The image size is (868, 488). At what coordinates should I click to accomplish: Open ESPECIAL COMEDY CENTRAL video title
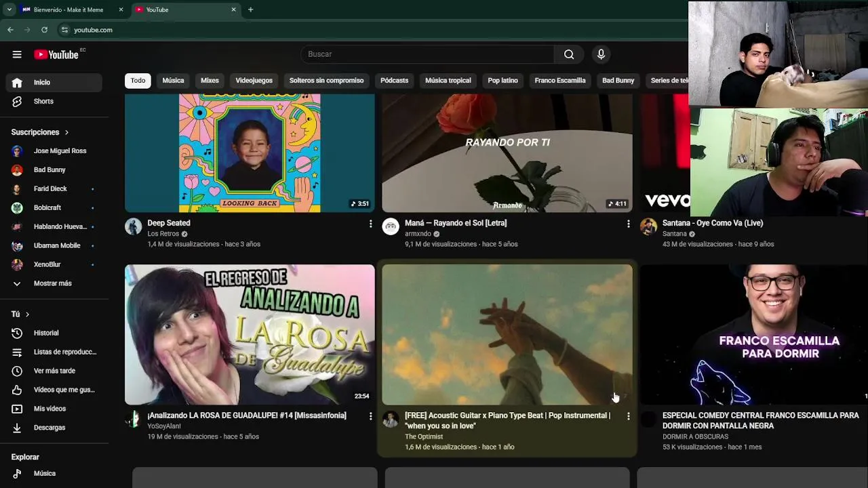tap(761, 420)
